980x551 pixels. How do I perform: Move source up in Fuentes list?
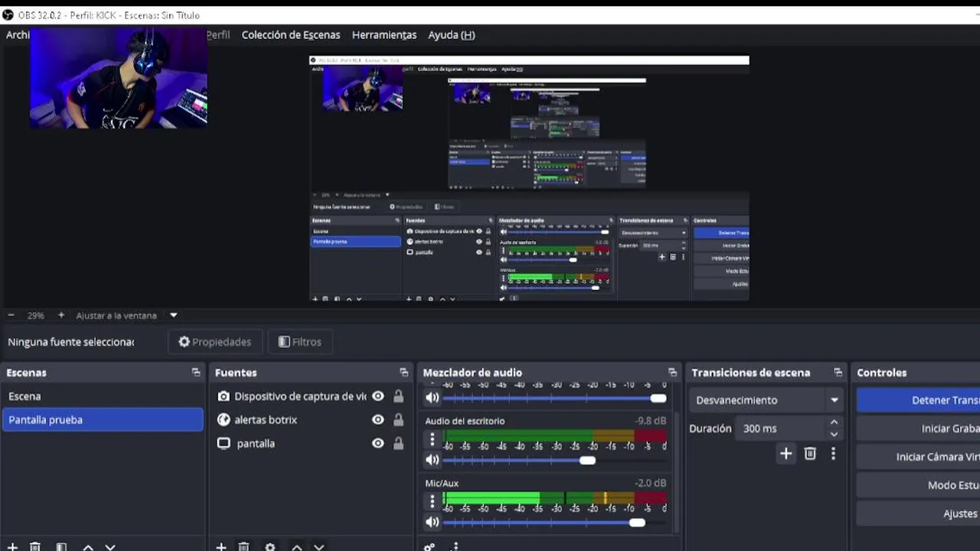tap(296, 546)
